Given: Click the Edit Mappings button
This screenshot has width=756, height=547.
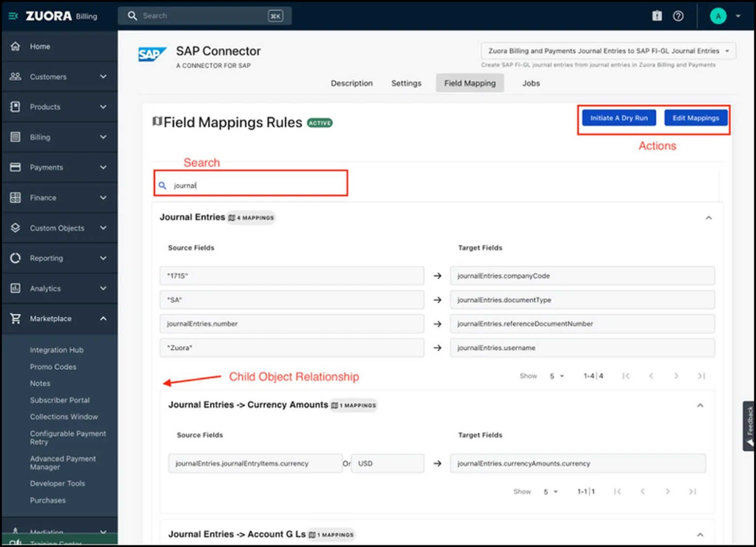Looking at the screenshot, I should pos(696,118).
